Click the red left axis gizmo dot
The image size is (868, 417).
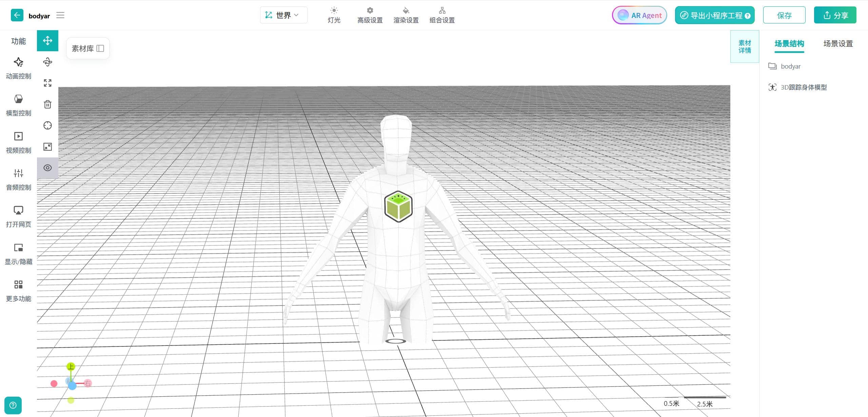point(54,383)
